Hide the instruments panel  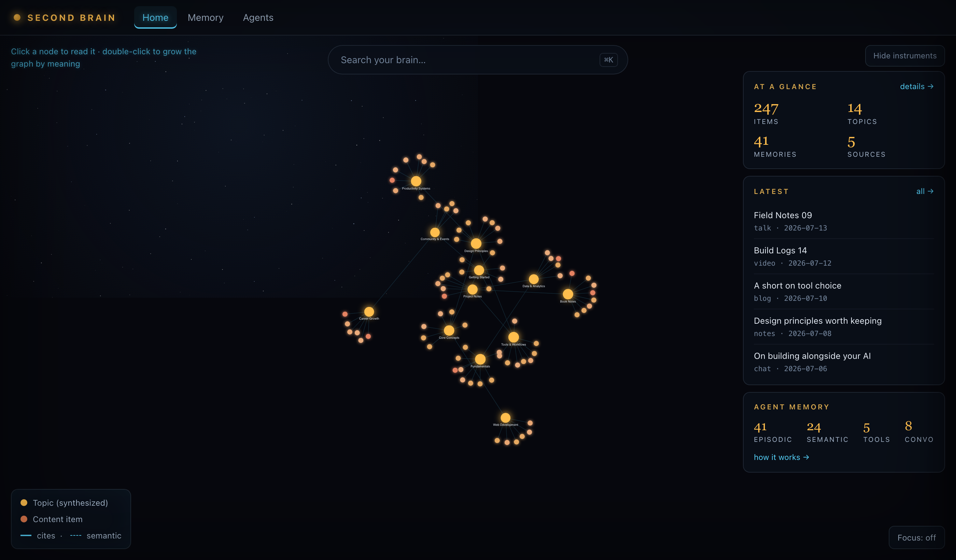tap(904, 56)
